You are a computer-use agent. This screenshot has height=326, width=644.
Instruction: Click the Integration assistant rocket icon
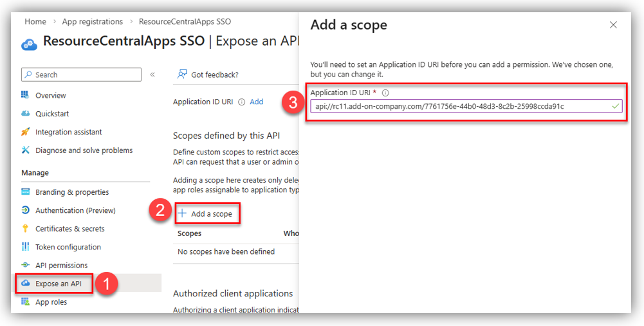[x=25, y=132]
